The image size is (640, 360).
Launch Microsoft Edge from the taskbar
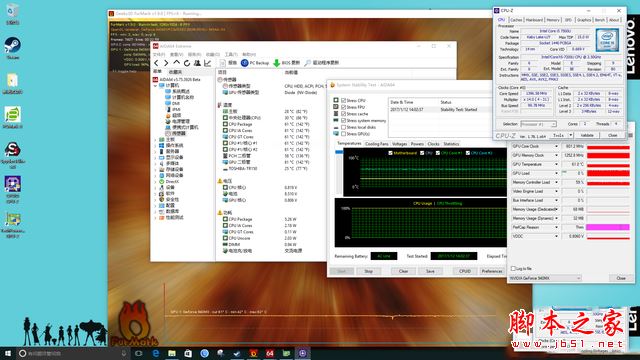pyautogui.click(x=156, y=353)
